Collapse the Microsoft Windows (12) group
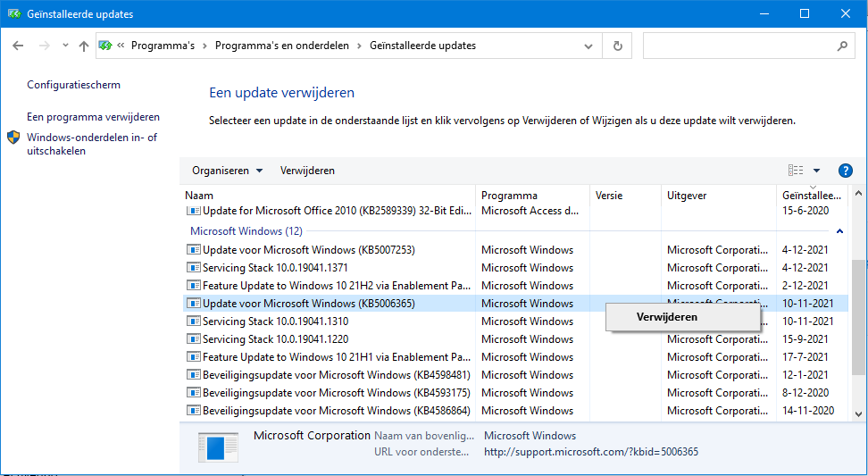 (x=839, y=231)
